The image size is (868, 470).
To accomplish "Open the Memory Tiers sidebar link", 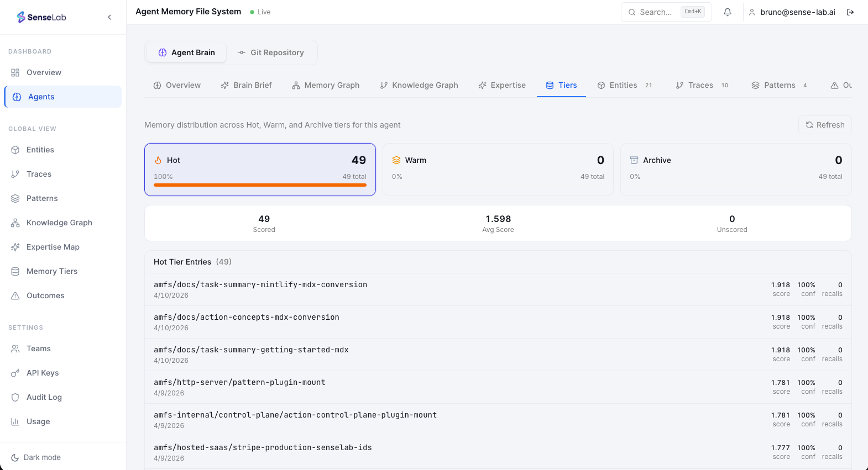I will [51, 271].
